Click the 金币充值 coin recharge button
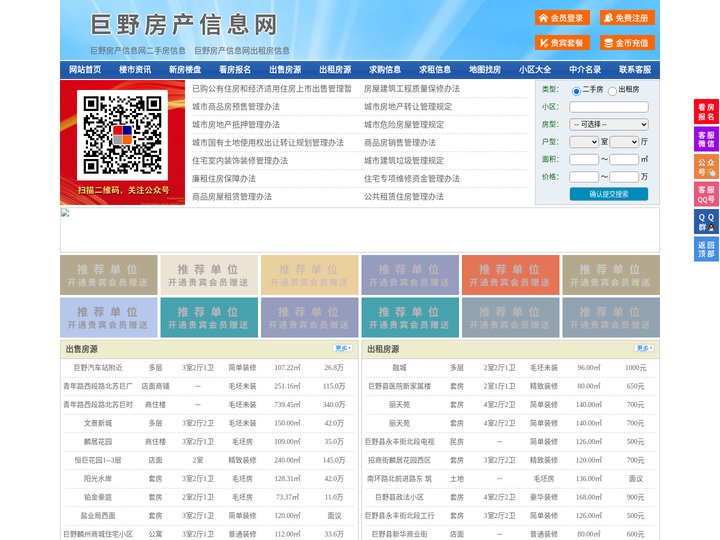Viewport: 720px width, 540px height. [x=627, y=43]
